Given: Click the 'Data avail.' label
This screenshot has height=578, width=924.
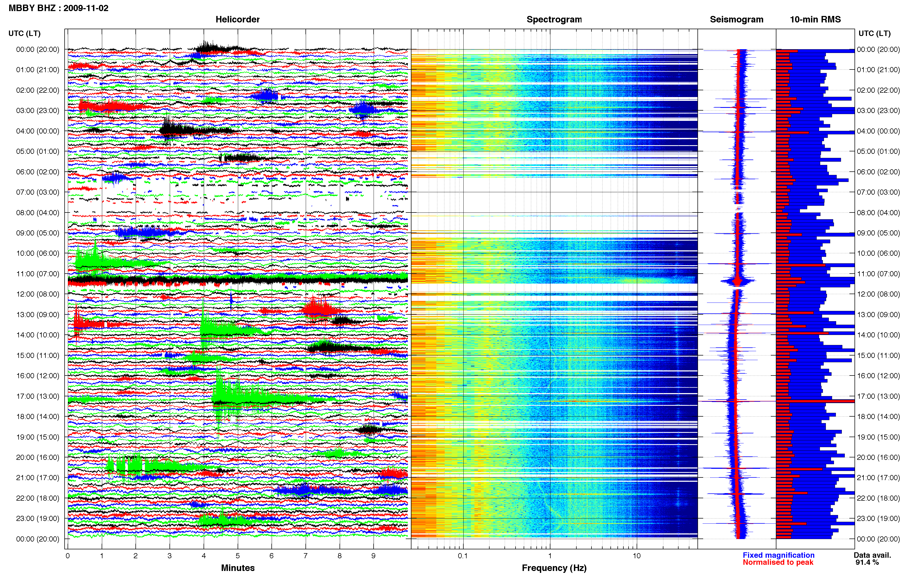Looking at the screenshot, I should coord(872,556).
